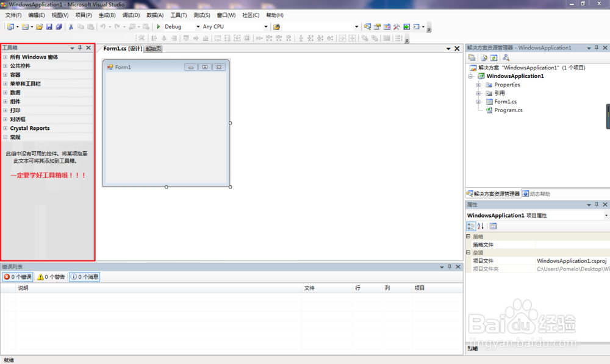Open the Start Page toolbar icon
Screen dimensions: 610x364
(406, 27)
